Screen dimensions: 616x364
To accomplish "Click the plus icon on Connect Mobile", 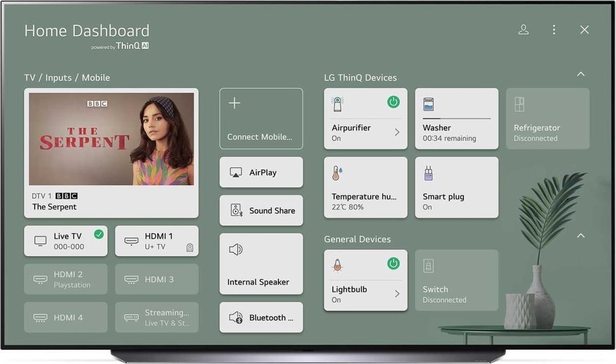I will click(234, 103).
